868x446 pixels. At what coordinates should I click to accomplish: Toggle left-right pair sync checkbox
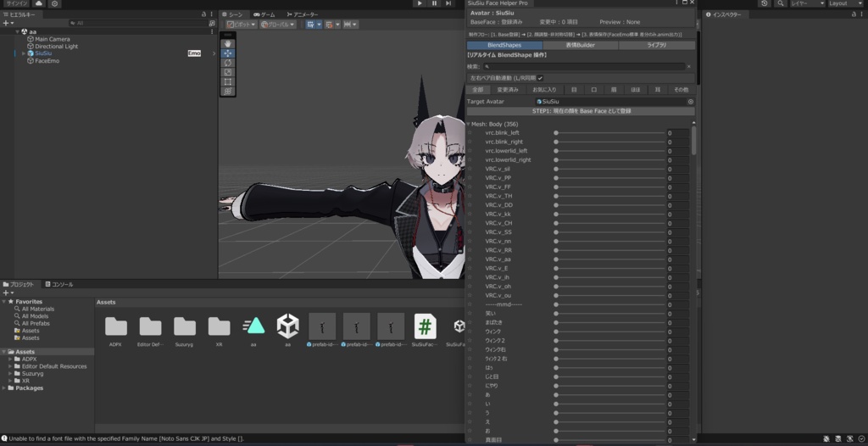540,78
